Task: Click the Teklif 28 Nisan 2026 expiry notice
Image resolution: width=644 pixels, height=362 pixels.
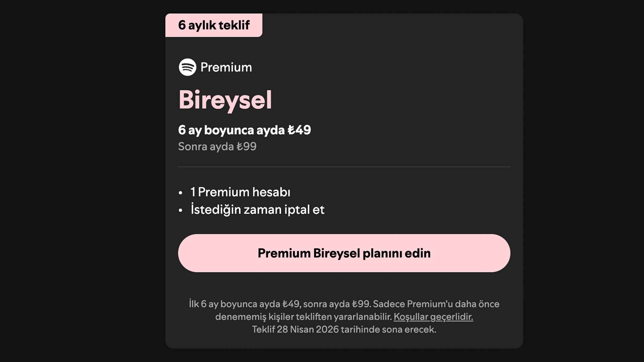Action: tap(344, 329)
